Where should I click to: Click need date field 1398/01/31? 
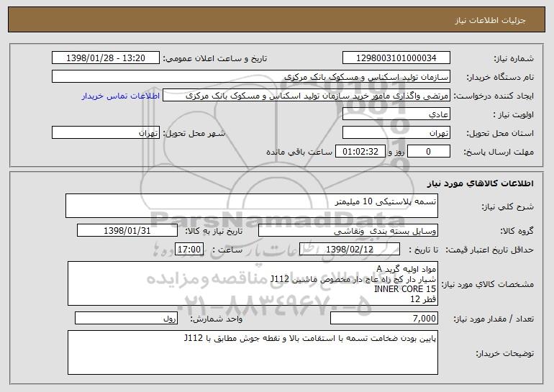click(127, 231)
